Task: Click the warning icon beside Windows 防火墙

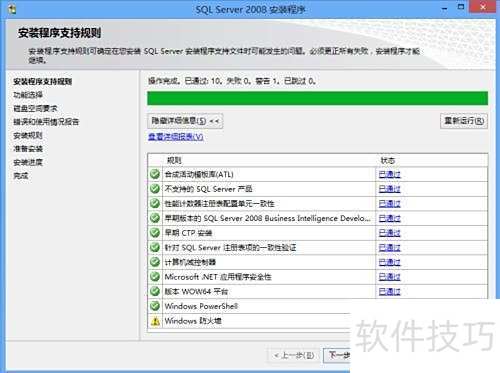Action: coord(155,321)
